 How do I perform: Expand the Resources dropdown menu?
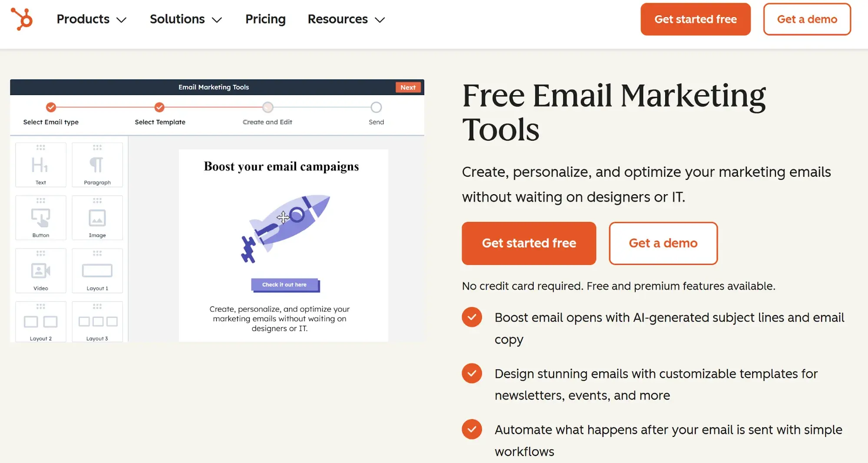(346, 19)
